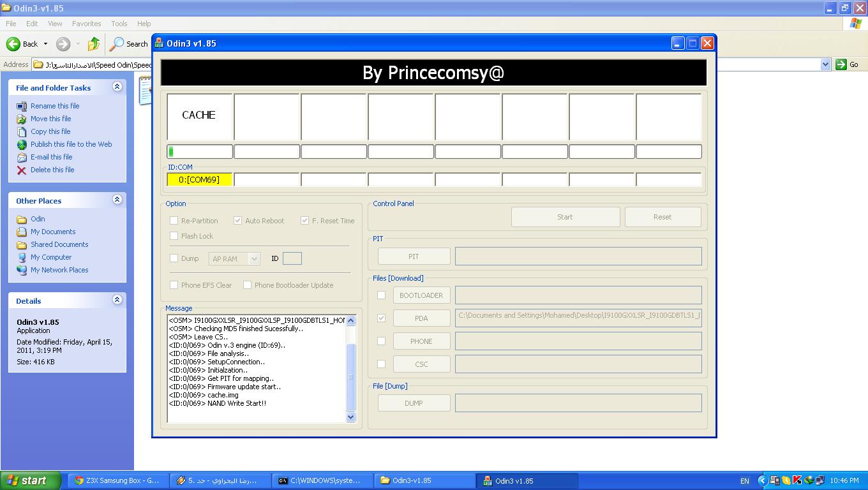Click the Publish this file to the Web icon

point(22,144)
